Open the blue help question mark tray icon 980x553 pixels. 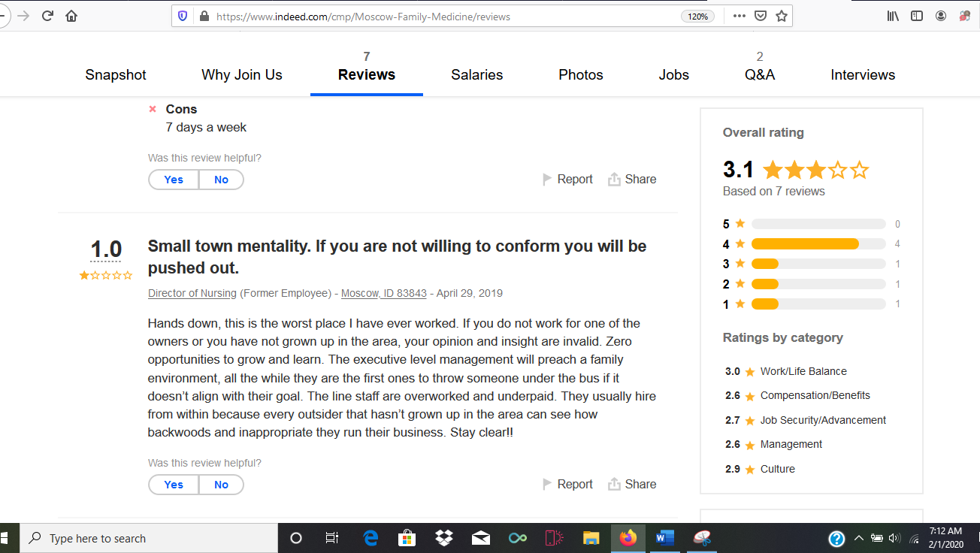836,538
